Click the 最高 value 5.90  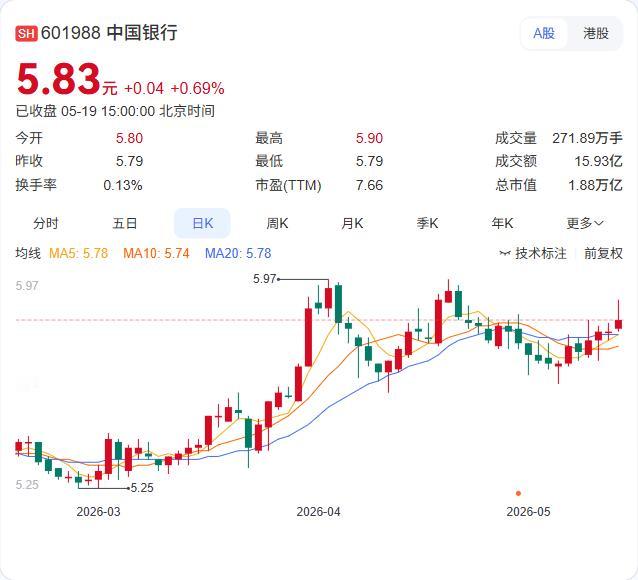pyautogui.click(x=369, y=138)
